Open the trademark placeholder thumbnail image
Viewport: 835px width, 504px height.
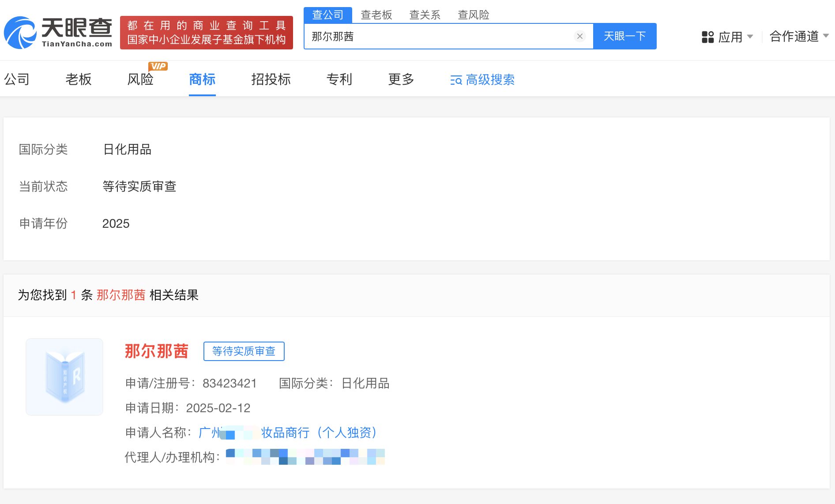64,377
